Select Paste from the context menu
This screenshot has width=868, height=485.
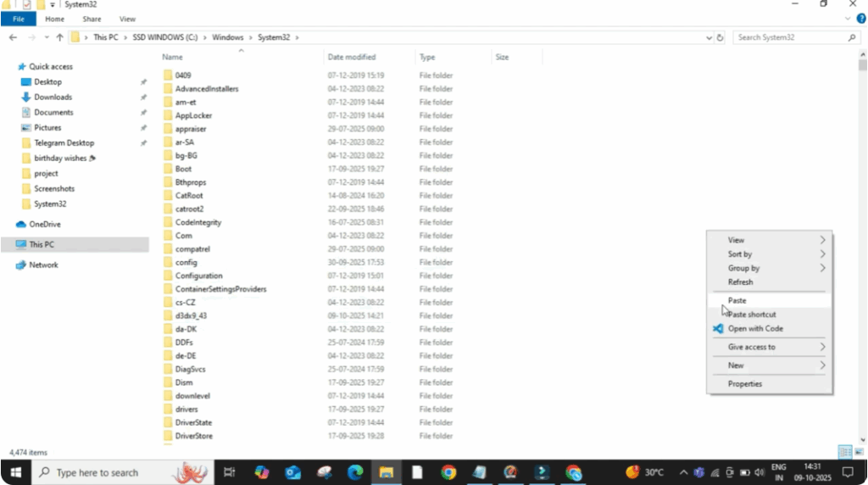click(737, 300)
